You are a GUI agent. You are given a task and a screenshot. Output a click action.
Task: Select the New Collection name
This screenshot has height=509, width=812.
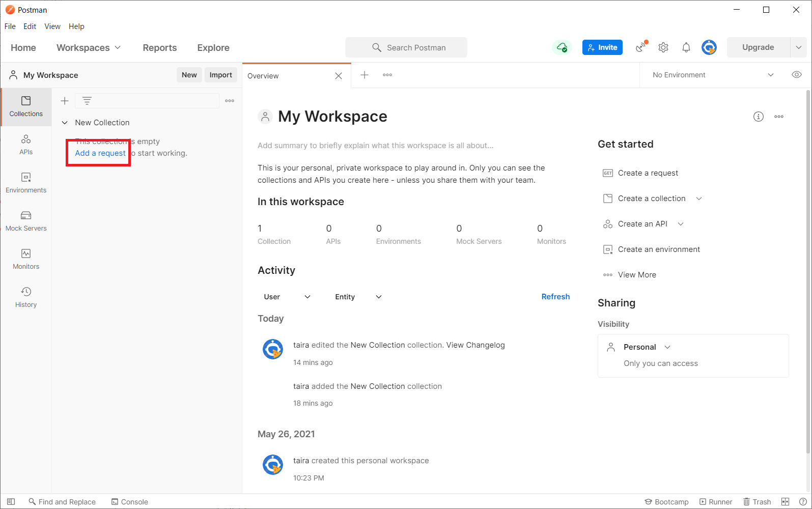coord(102,123)
